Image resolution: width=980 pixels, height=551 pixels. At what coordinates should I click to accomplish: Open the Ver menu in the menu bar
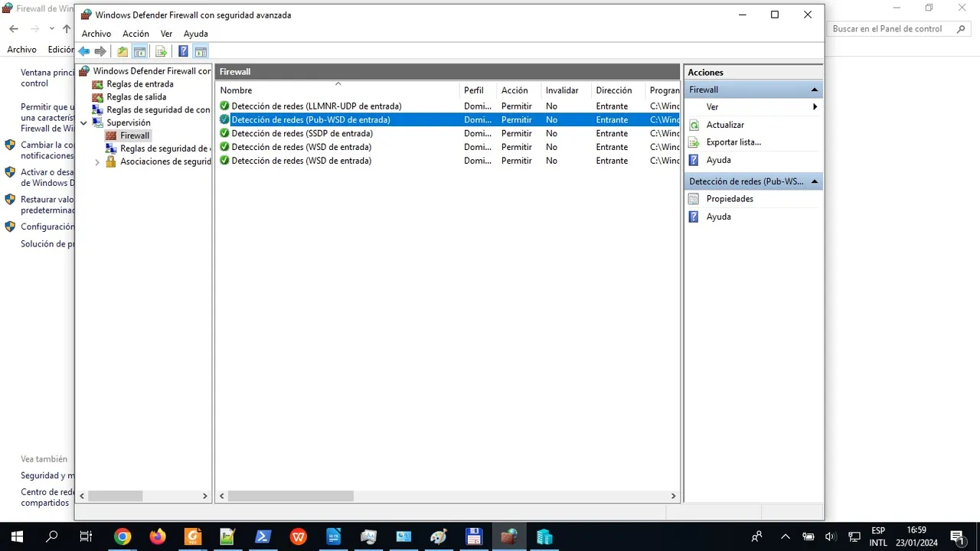[166, 34]
